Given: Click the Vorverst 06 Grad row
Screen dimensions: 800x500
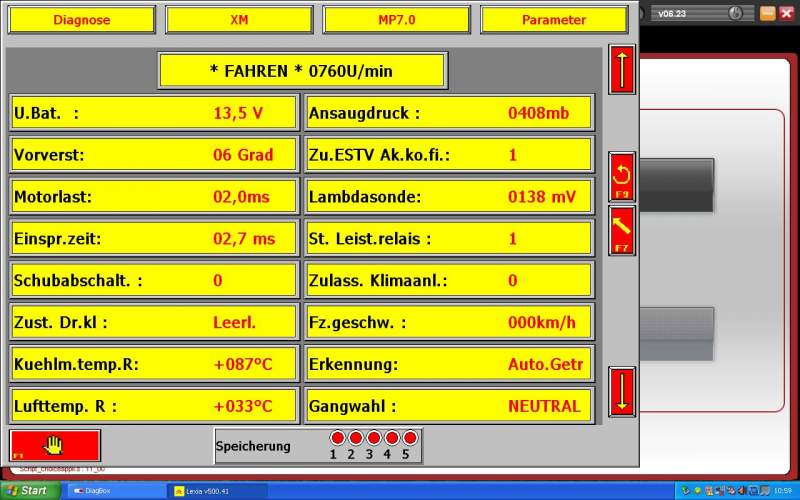Looking at the screenshot, I should coord(154,155).
